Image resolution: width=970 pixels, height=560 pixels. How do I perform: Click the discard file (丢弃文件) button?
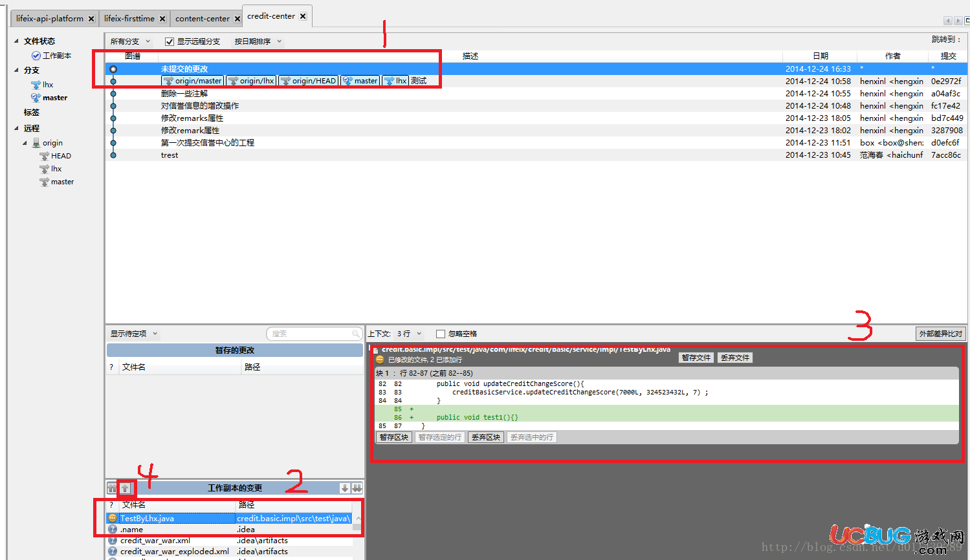point(735,358)
